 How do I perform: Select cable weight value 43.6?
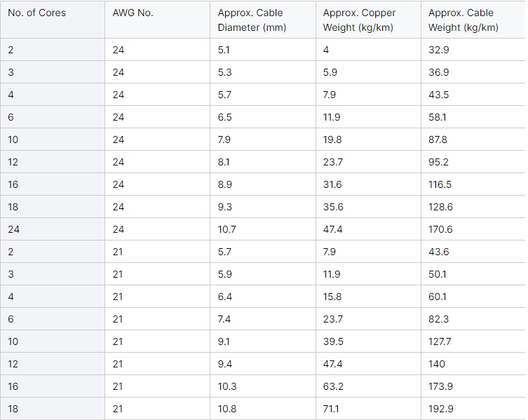[438, 252]
